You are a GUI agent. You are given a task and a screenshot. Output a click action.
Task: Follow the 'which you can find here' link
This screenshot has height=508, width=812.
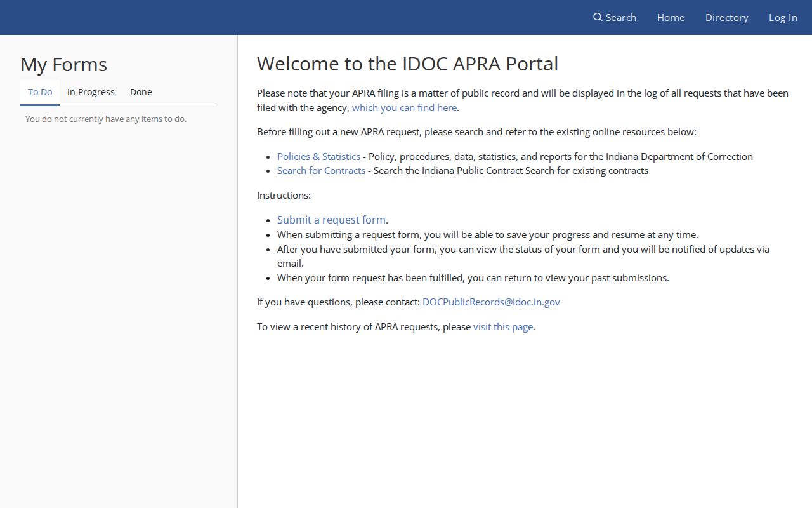pyautogui.click(x=404, y=107)
